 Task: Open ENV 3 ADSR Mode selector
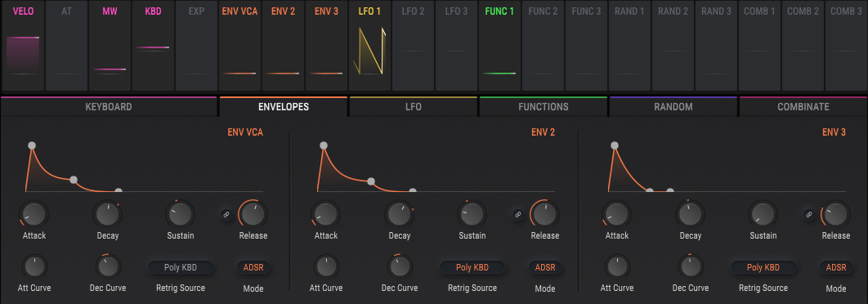click(836, 267)
